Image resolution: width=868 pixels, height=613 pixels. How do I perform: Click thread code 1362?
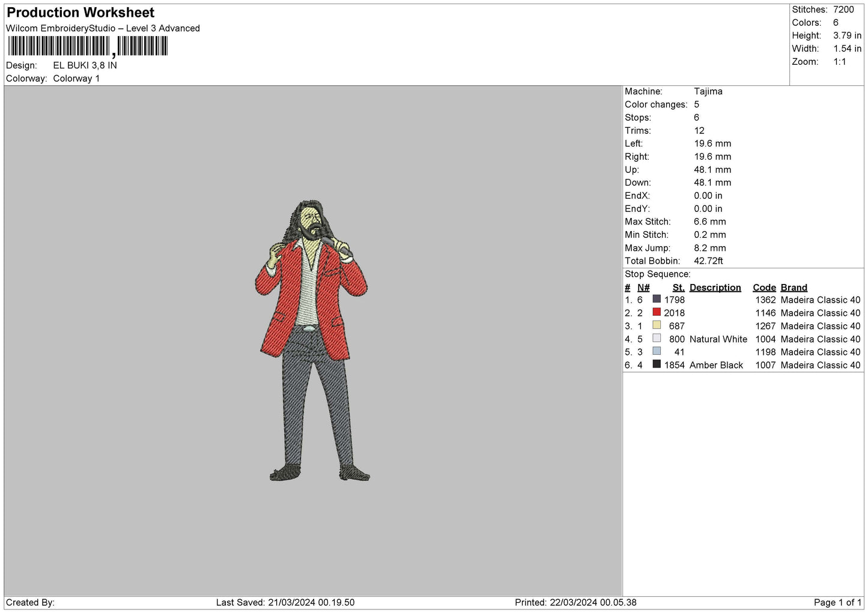(x=766, y=300)
